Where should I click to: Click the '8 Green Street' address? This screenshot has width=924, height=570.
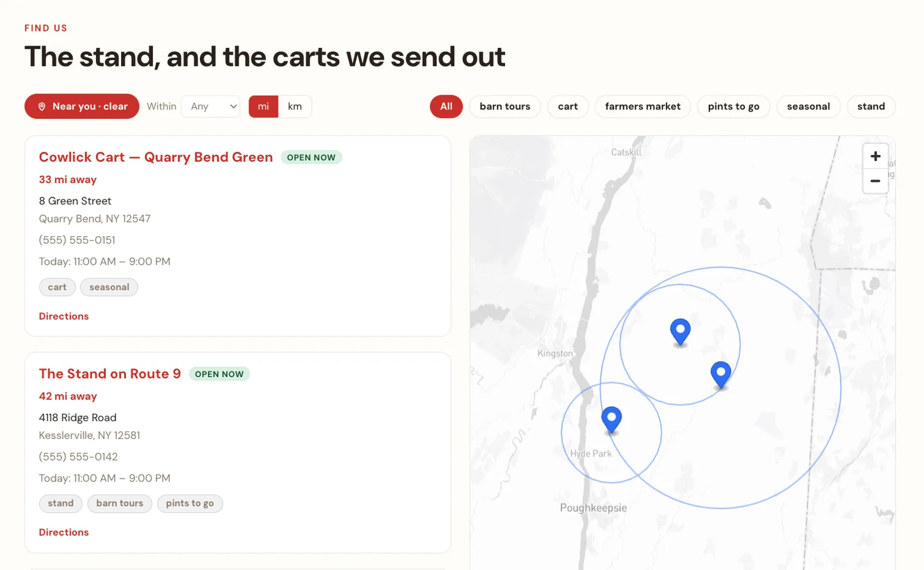coord(75,201)
